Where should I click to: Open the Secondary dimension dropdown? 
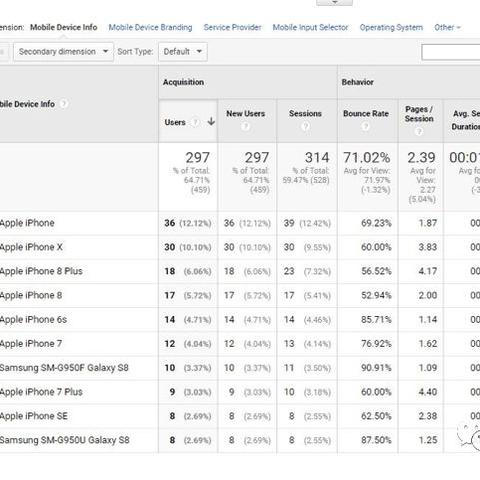click(x=63, y=52)
